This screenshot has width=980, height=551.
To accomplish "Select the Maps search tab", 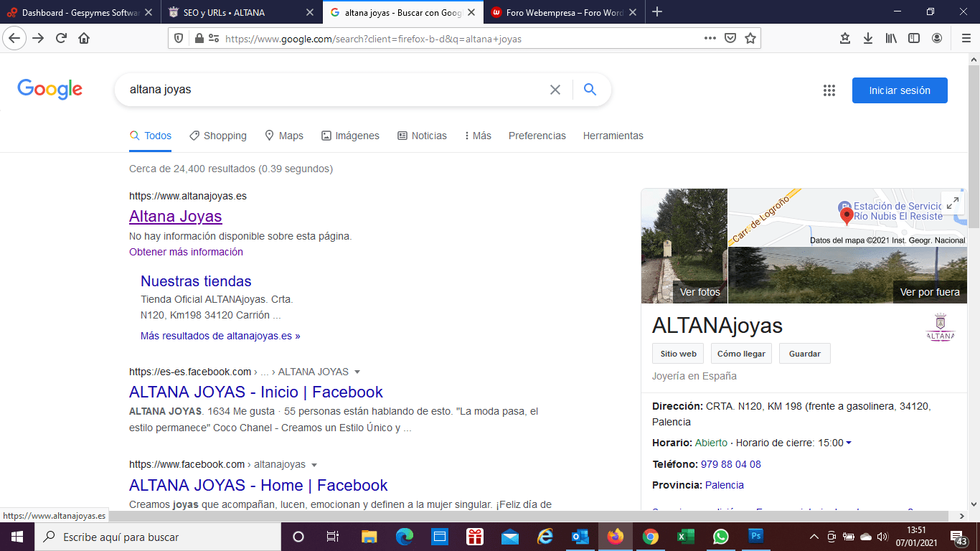I will point(284,136).
